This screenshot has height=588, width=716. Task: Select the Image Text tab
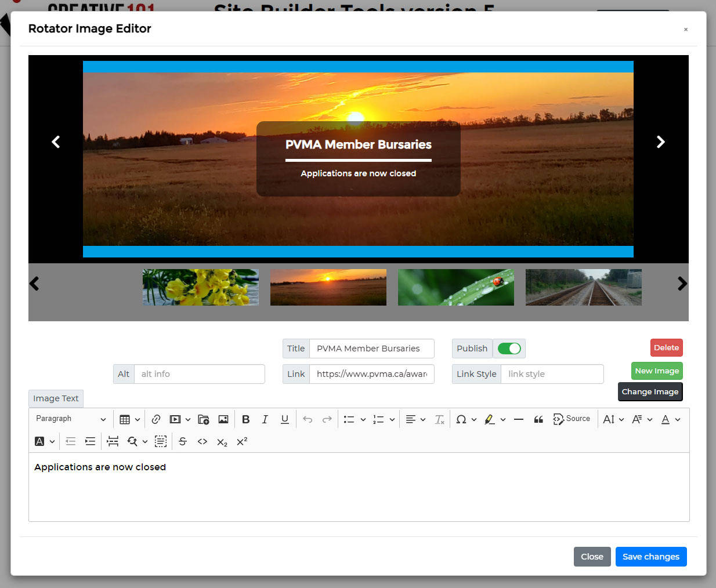point(56,398)
